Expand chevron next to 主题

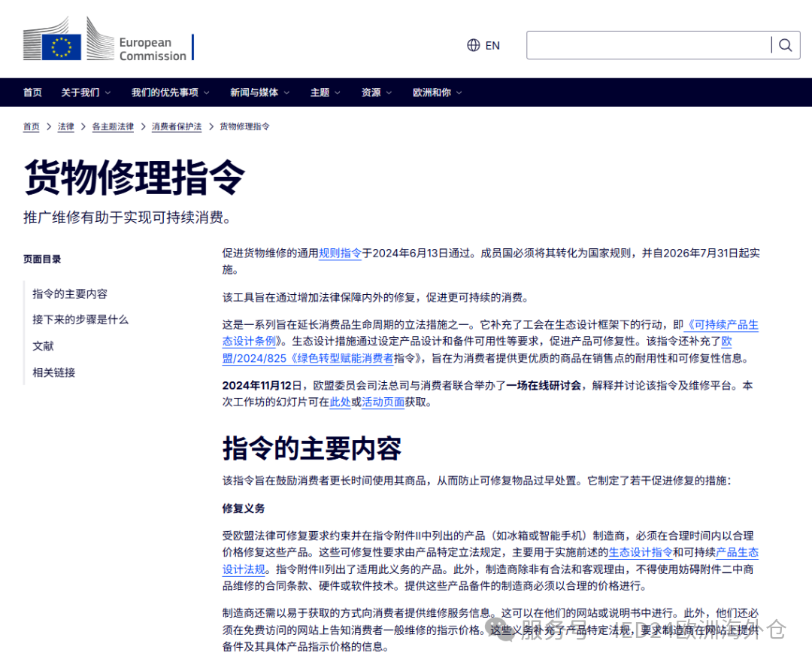click(338, 93)
